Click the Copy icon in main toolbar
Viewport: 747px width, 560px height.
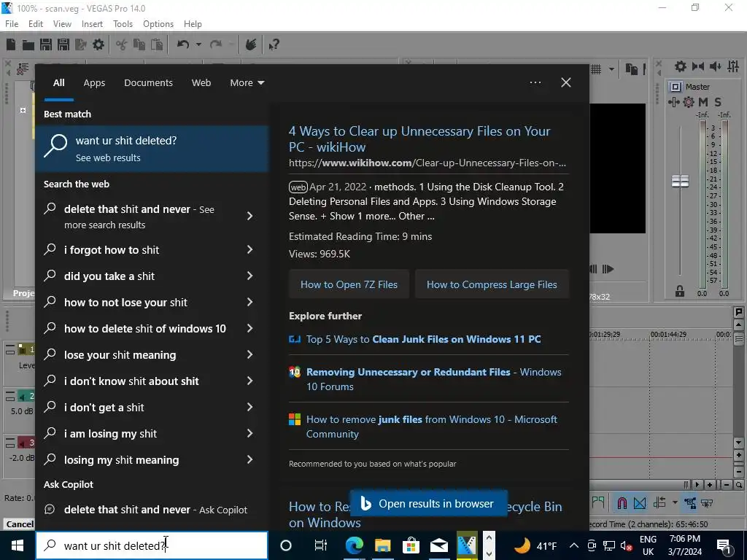(x=139, y=44)
